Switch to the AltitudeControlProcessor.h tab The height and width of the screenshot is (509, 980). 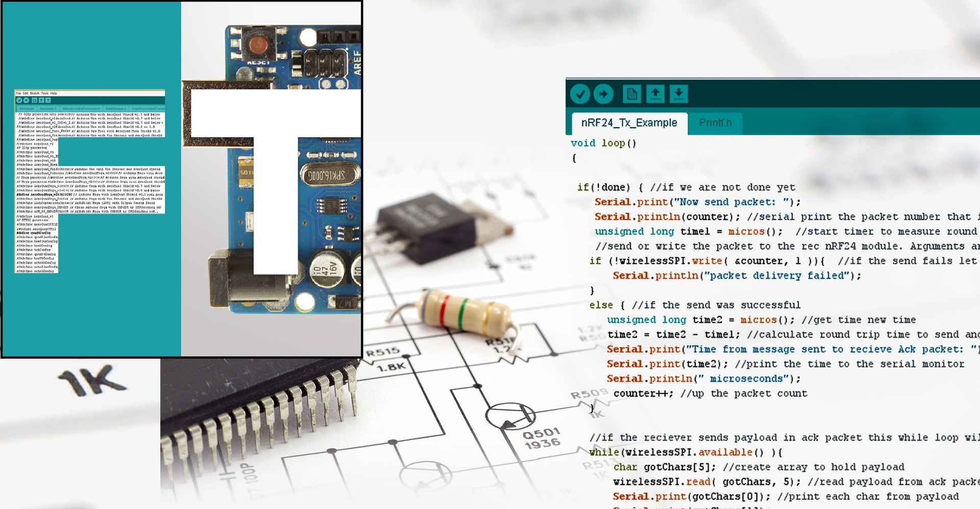(81, 109)
